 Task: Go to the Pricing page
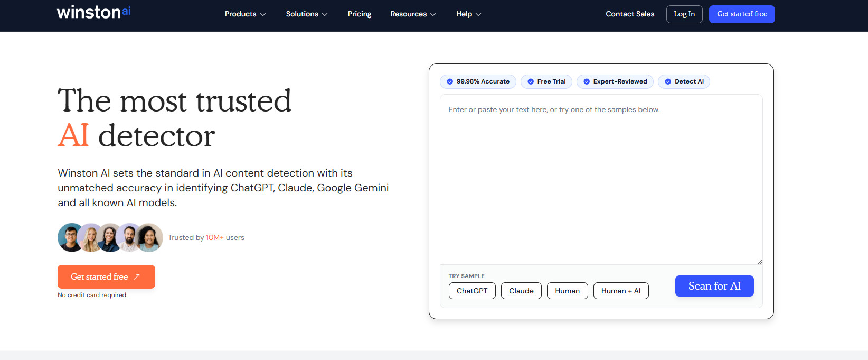tap(360, 14)
